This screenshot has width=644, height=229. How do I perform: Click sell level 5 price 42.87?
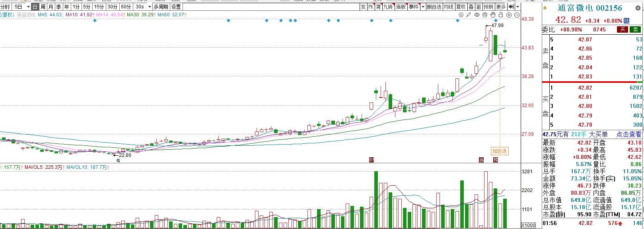[585, 39]
